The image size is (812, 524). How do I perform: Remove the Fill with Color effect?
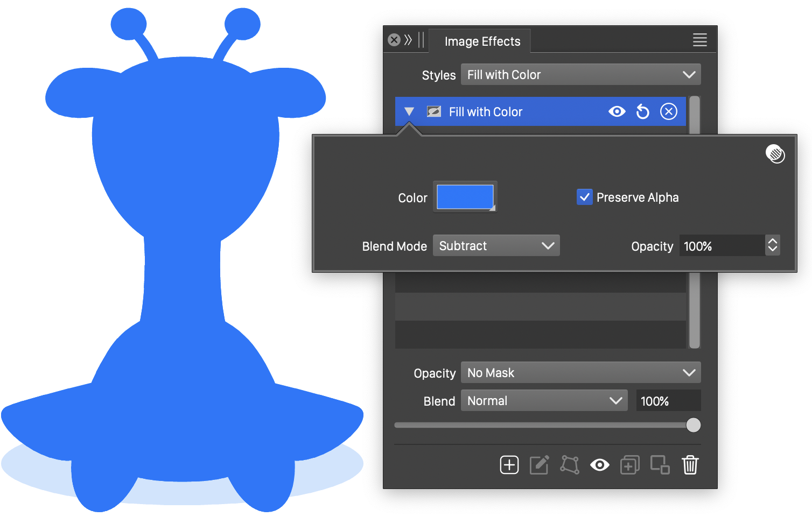point(669,112)
